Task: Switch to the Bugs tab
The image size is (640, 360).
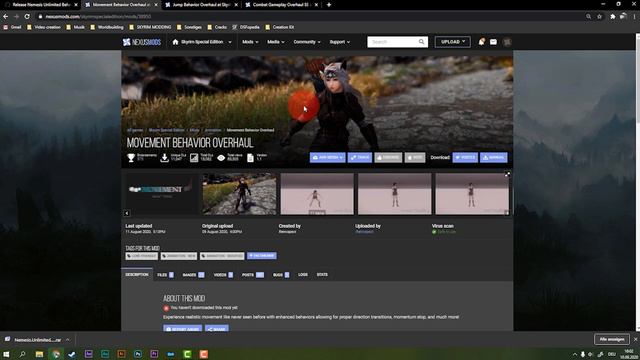Action: (x=281, y=275)
